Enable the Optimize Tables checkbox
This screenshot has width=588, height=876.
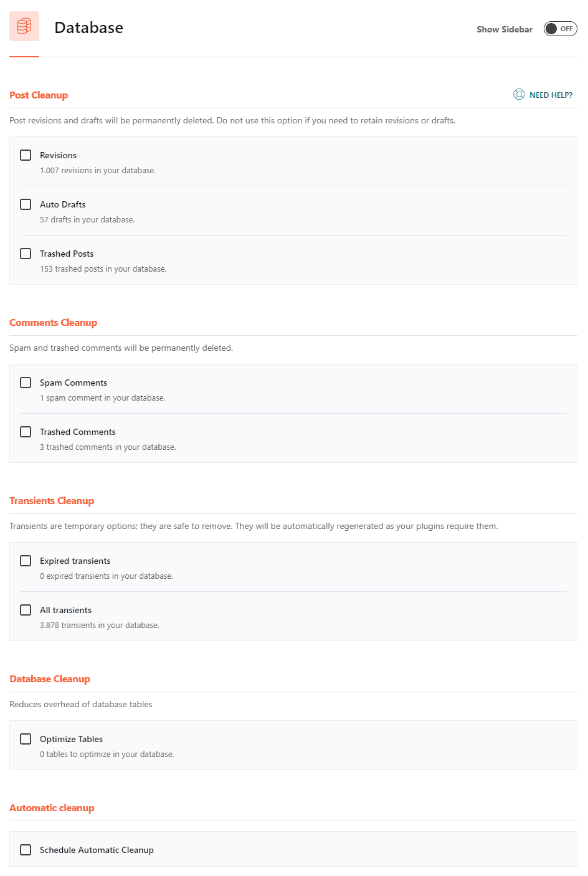pyautogui.click(x=26, y=739)
